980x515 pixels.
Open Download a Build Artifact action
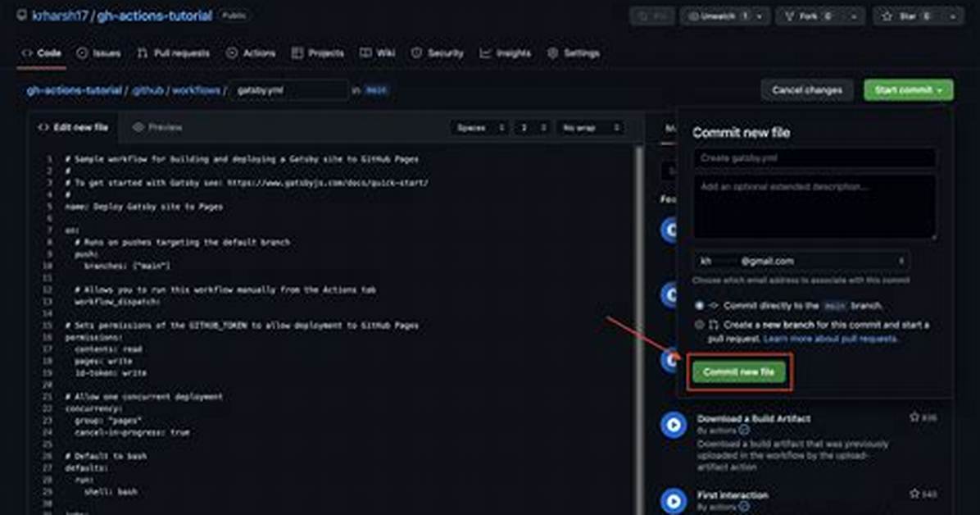pos(754,418)
